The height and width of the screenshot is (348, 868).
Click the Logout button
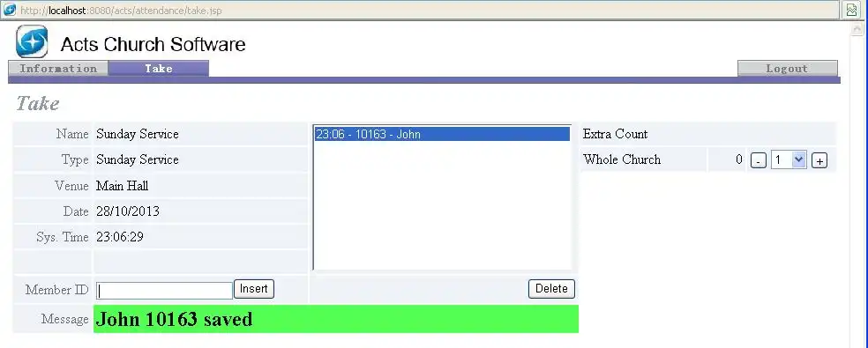[787, 69]
